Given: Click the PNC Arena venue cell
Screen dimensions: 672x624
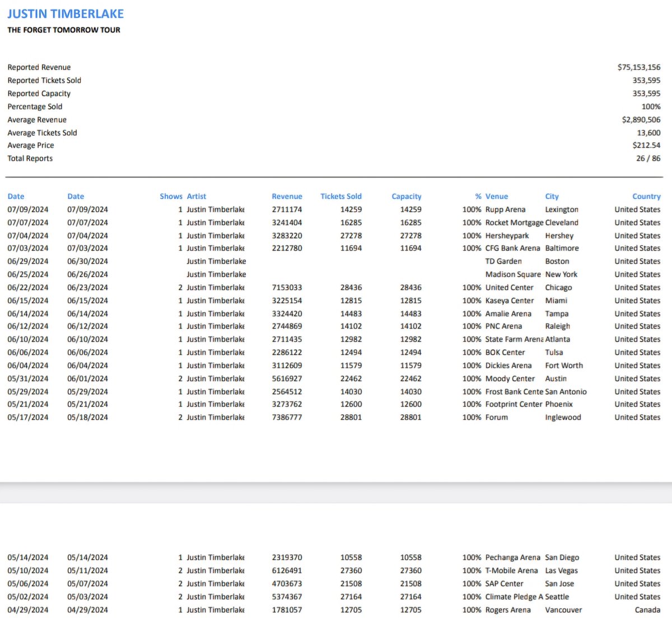Looking at the screenshot, I should tap(503, 326).
